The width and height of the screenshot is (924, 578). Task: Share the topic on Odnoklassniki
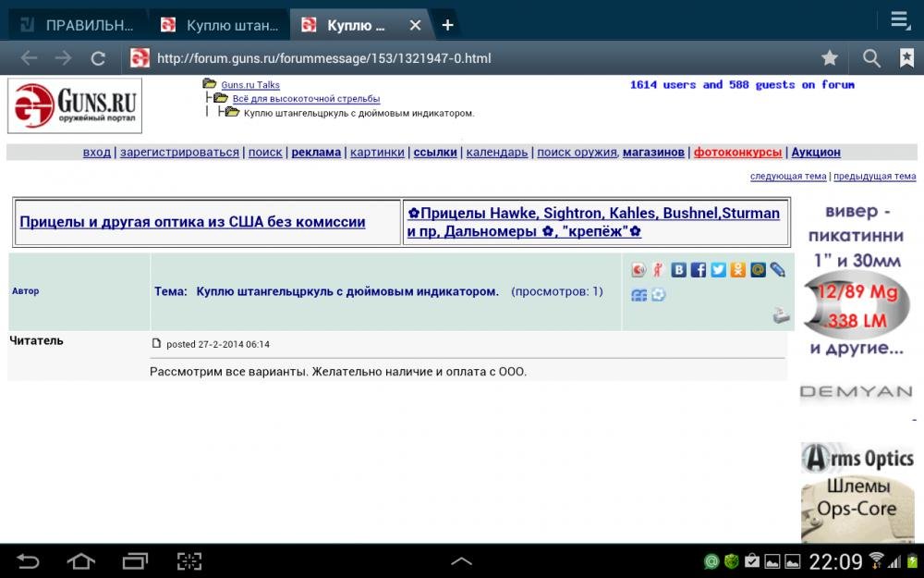[736, 269]
